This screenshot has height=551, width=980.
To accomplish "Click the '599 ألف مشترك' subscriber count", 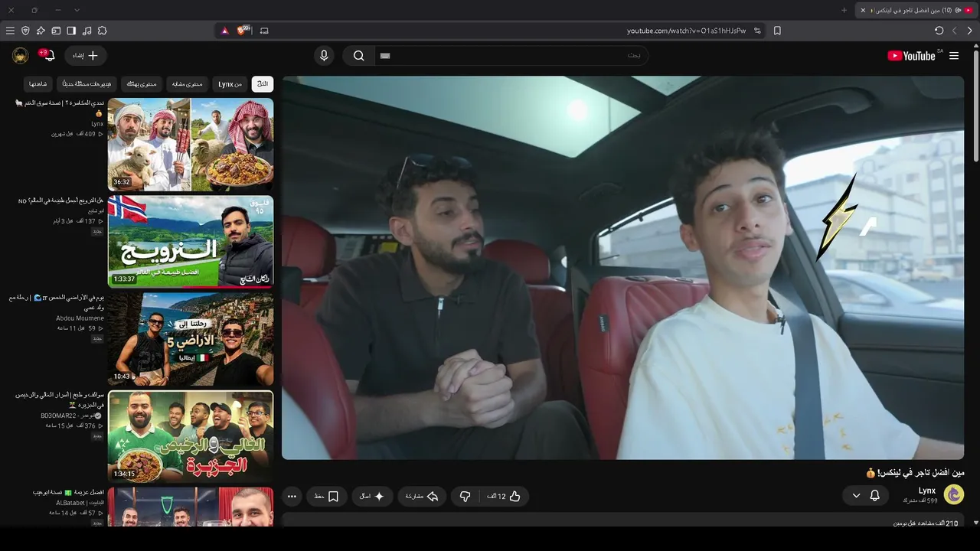I will (x=920, y=500).
